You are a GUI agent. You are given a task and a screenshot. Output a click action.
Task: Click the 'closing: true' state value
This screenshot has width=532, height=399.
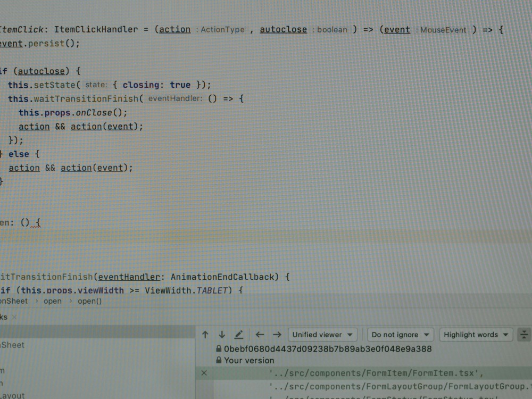(x=156, y=85)
